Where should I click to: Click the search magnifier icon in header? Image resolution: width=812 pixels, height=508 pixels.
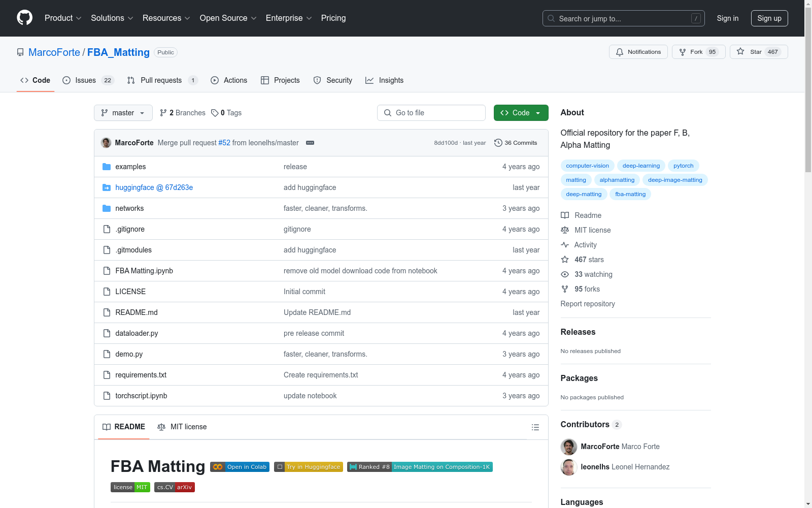[551, 18]
